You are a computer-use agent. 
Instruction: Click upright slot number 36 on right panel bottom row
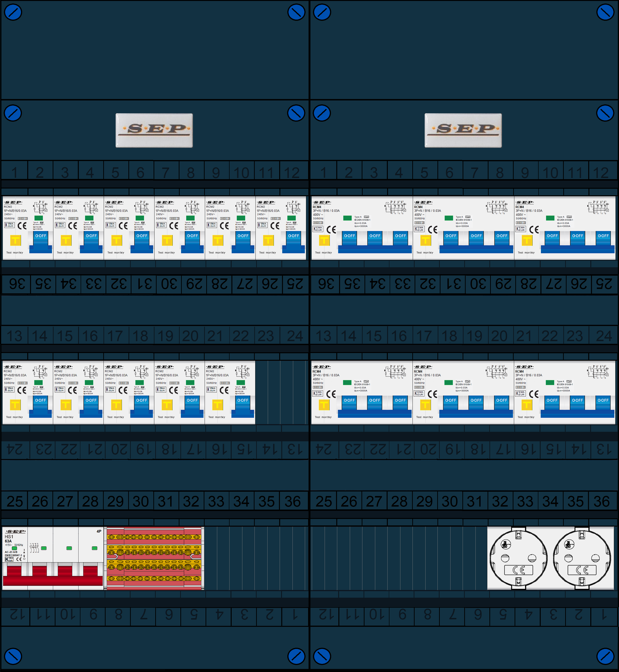(601, 501)
